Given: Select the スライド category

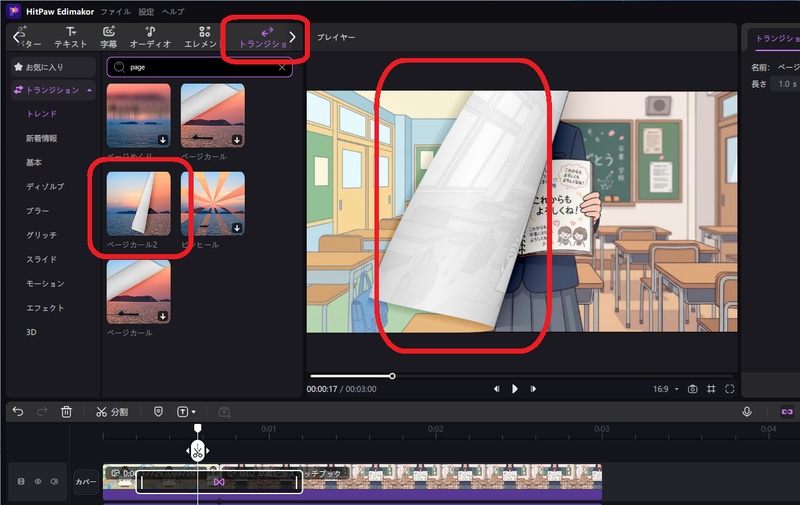Looking at the screenshot, I should [41, 259].
